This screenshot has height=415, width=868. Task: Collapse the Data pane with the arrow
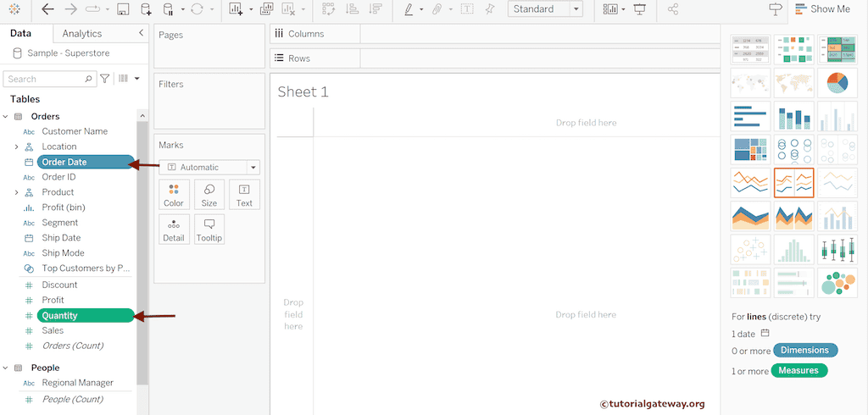coord(141,33)
